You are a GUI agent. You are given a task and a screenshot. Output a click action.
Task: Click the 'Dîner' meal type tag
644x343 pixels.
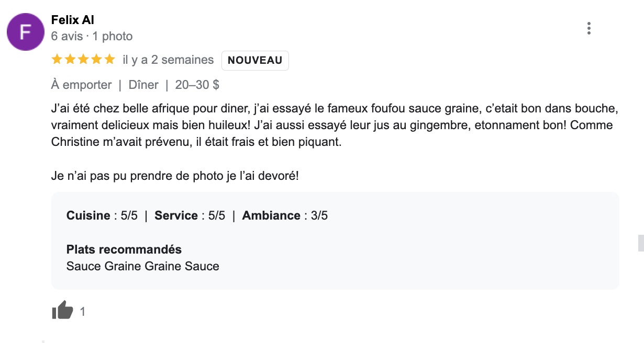(143, 85)
